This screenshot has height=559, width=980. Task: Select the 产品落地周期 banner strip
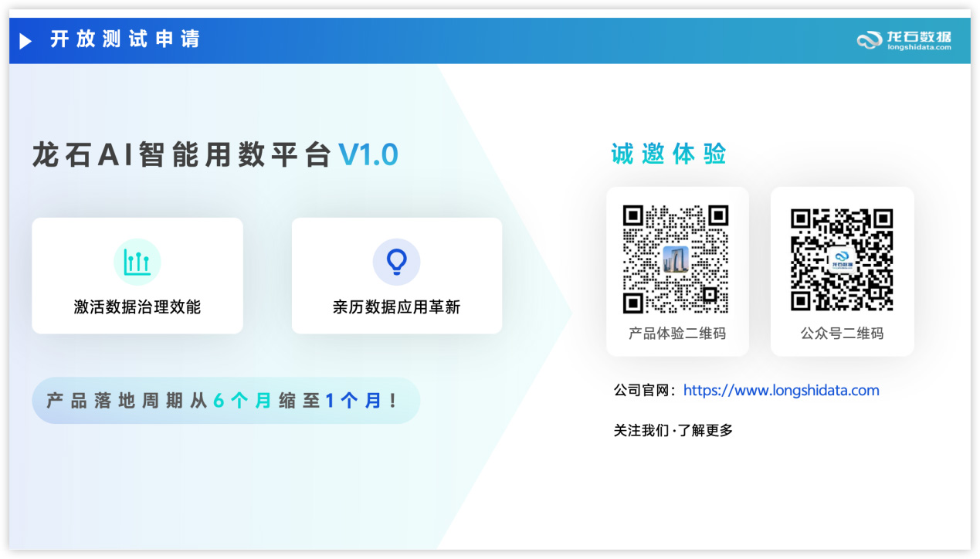(x=225, y=400)
